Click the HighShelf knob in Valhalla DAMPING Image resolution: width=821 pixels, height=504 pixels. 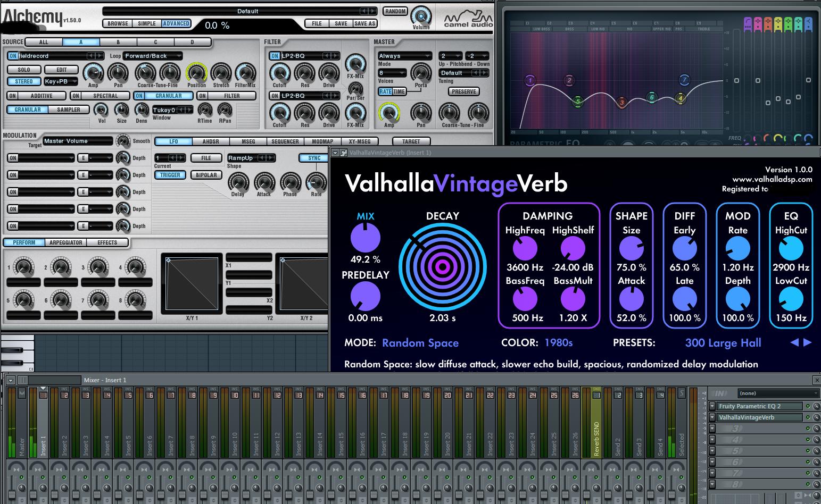coord(573,248)
